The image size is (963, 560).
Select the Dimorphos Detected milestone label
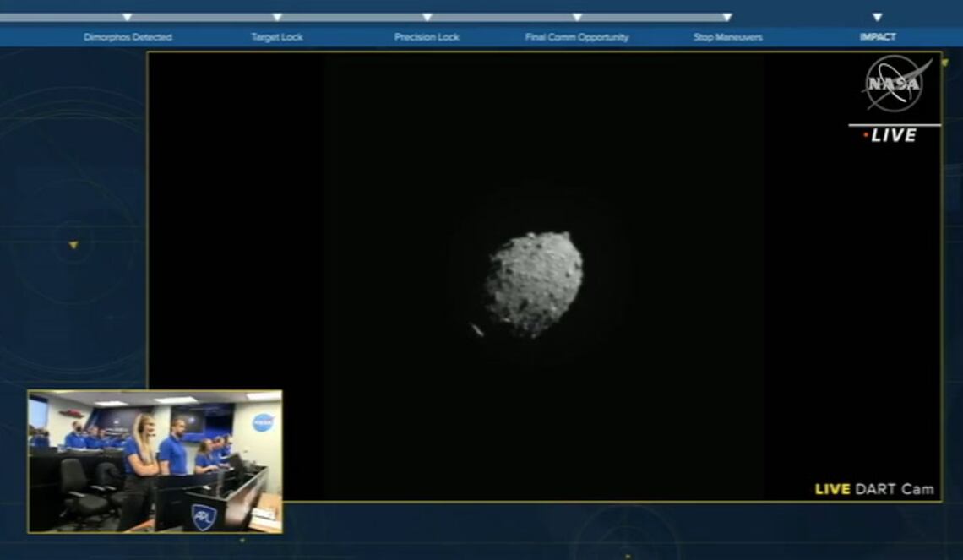[x=128, y=37]
